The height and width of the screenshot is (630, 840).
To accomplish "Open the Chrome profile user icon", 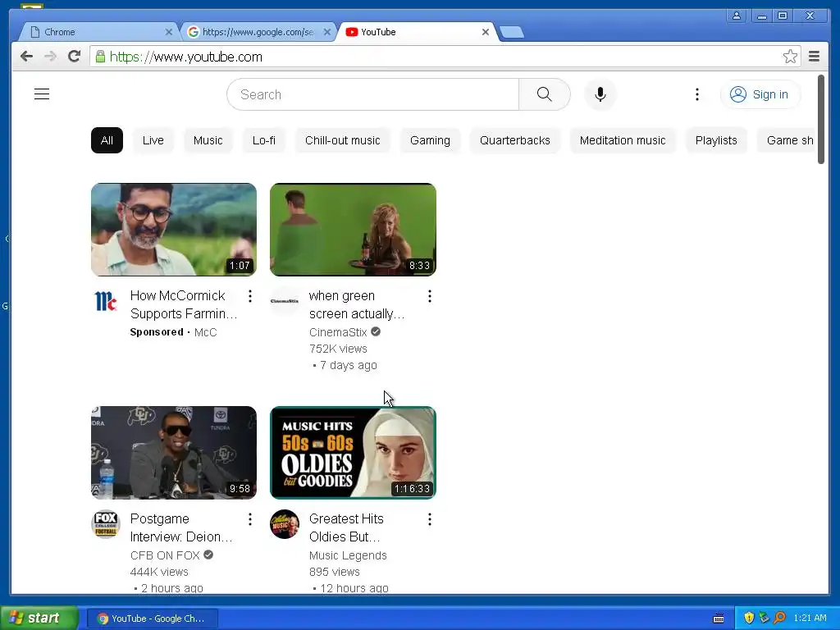I will (737, 16).
